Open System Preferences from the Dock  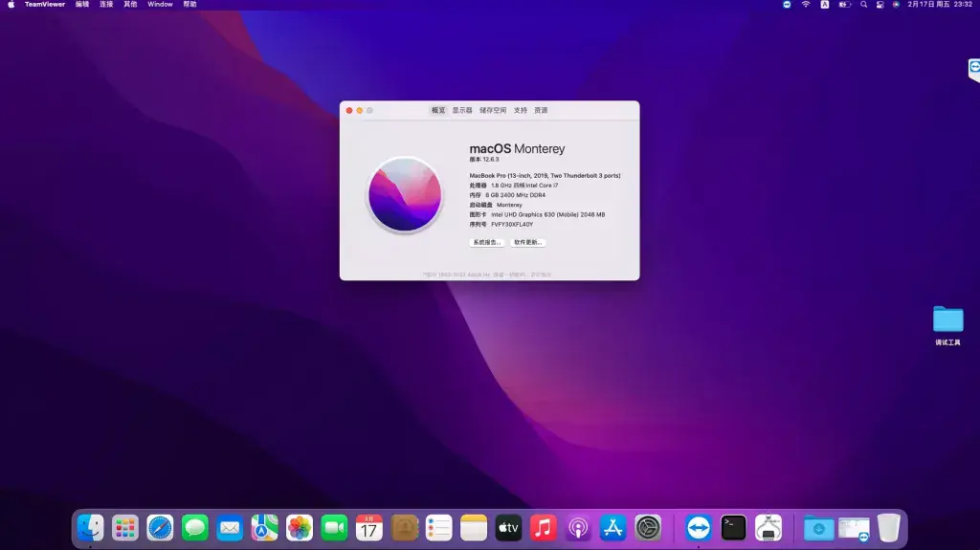(x=648, y=528)
